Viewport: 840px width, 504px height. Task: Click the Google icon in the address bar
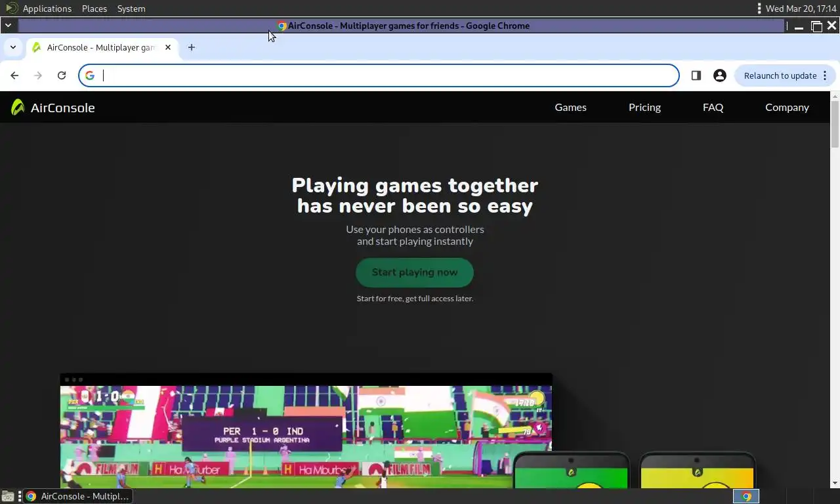[90, 75]
